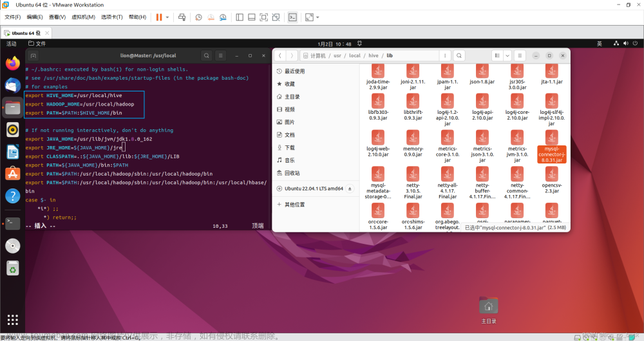Select jta-1.1.jar file
This screenshot has height=341, width=644.
(552, 75)
